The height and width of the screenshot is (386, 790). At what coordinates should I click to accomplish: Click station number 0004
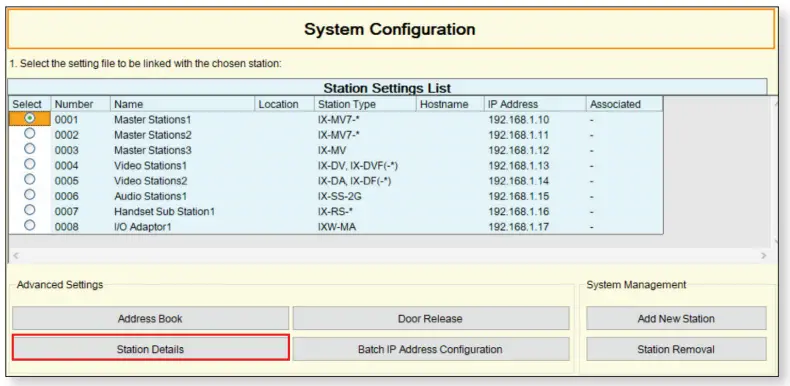pos(67,166)
